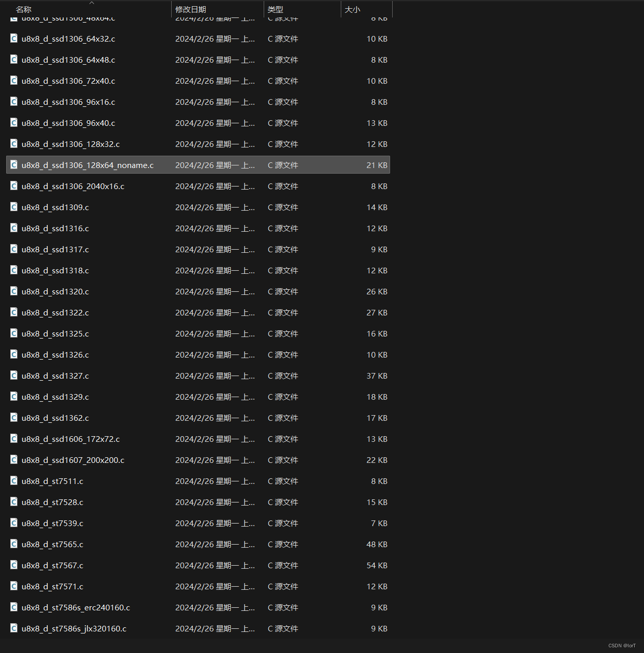
Task: Click the 22 KB size cell
Action: click(x=377, y=460)
